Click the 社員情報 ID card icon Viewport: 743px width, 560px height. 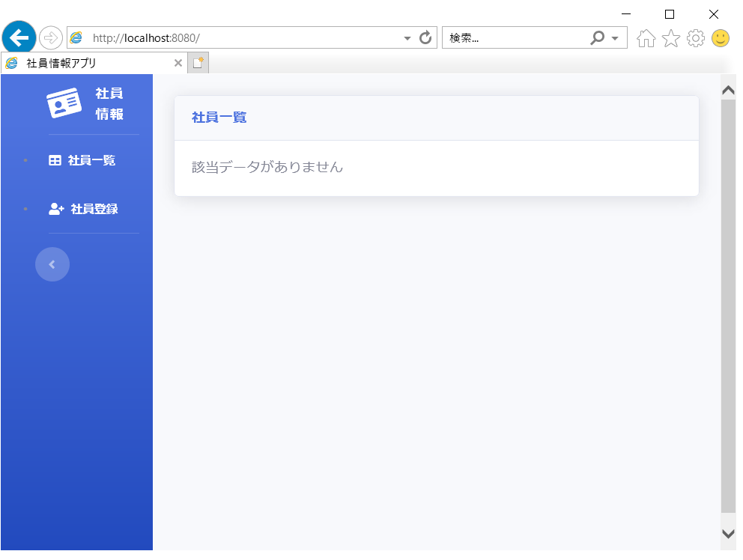tap(64, 103)
